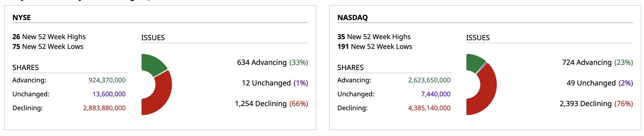Image resolution: width=644 pixels, height=136 pixels.
Task: Click NASDAQ advancing shares value 2,623,650,000
Action: point(429,80)
